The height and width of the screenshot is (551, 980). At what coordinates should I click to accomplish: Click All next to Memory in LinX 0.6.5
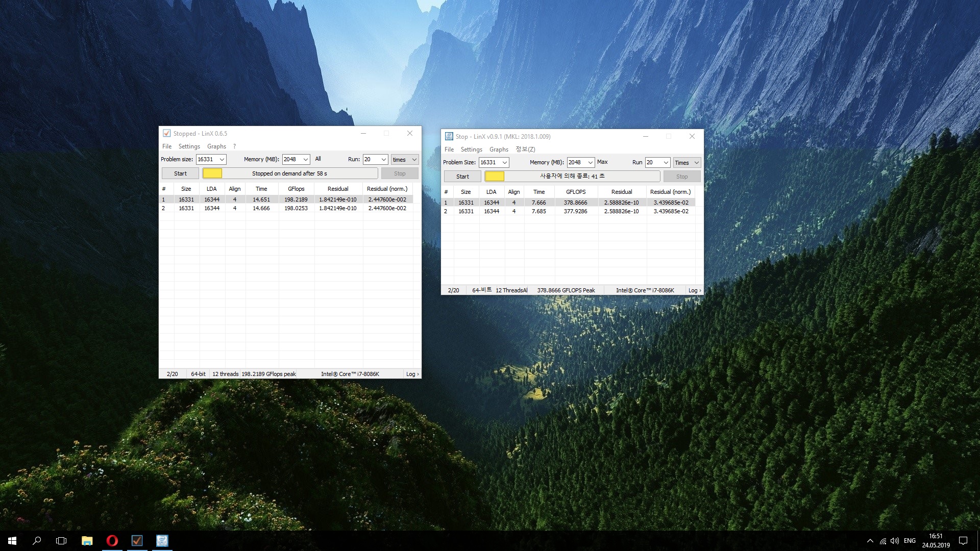click(x=318, y=159)
